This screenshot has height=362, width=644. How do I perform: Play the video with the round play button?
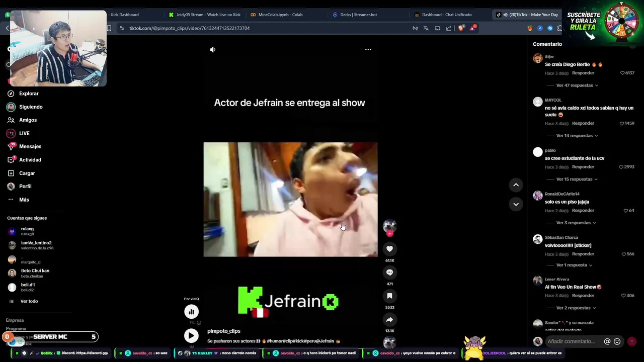coord(191,335)
